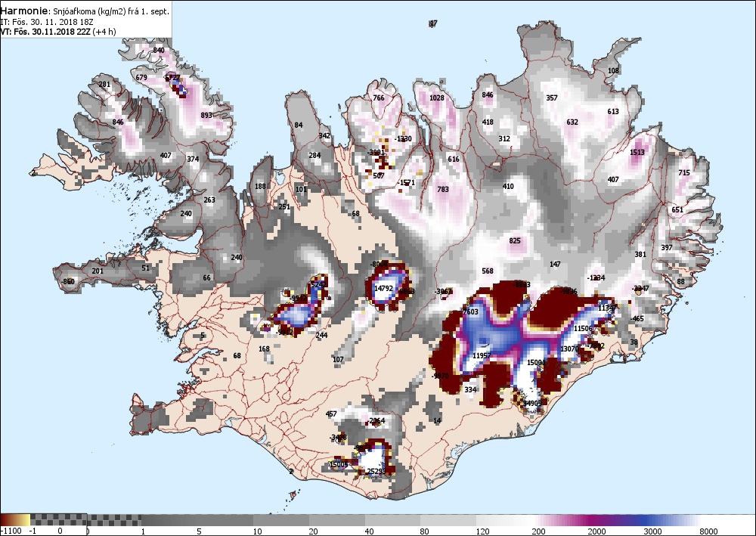Click the glacier value 11957
756x536 pixels.
[482, 356]
